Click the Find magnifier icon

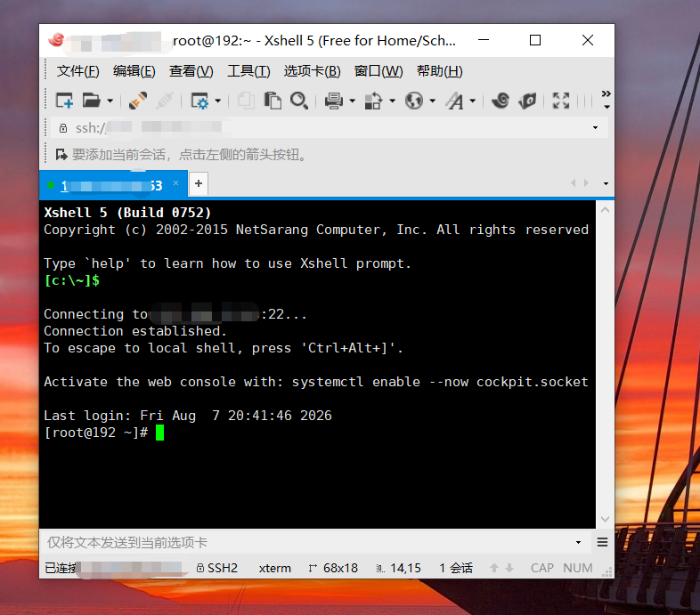(x=299, y=101)
